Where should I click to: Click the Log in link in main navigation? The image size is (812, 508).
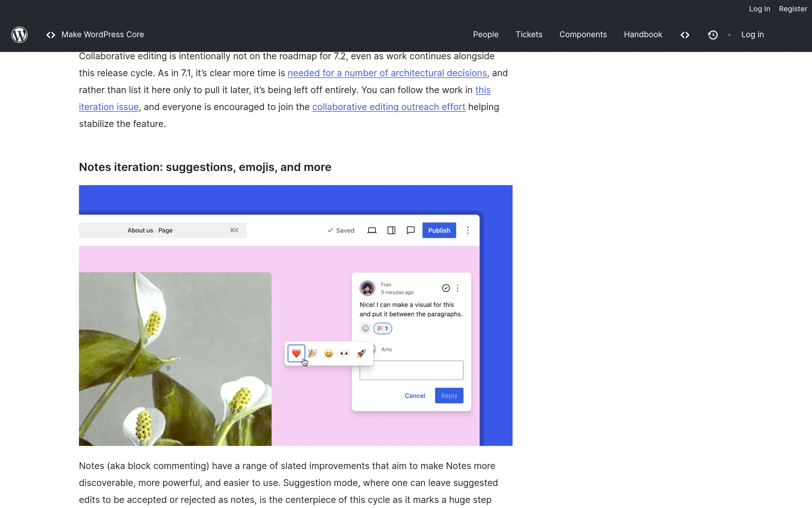pyautogui.click(x=752, y=35)
